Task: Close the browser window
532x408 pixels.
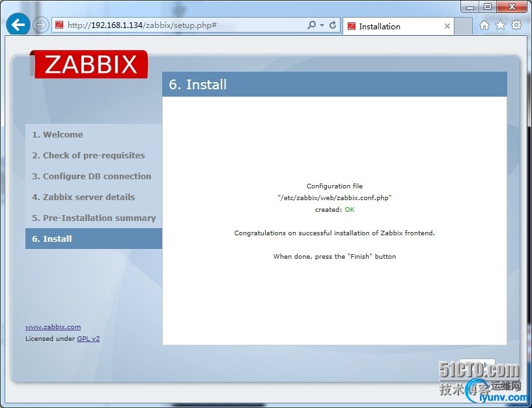Action: [x=512, y=7]
